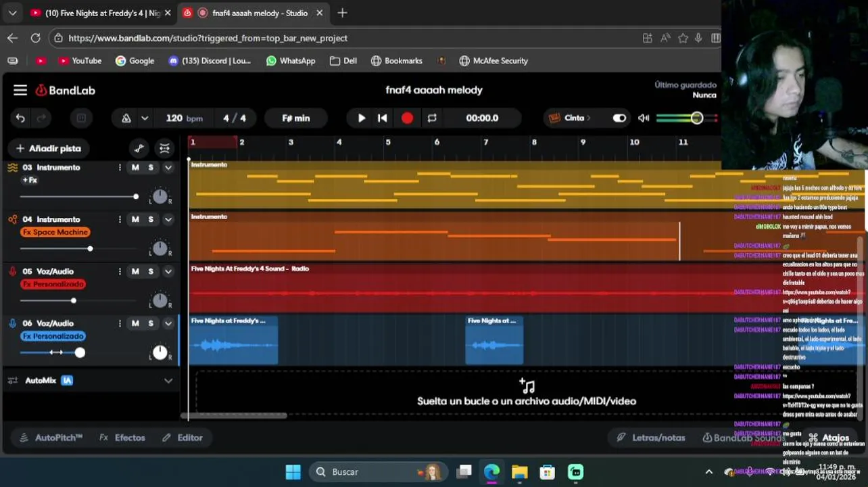
Task: Open Fx Space Machine effects on track 04
Action: pyautogui.click(x=55, y=232)
